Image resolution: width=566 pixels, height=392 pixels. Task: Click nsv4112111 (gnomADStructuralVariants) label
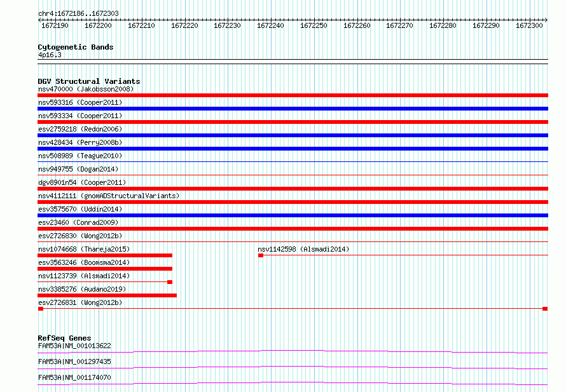click(109, 196)
